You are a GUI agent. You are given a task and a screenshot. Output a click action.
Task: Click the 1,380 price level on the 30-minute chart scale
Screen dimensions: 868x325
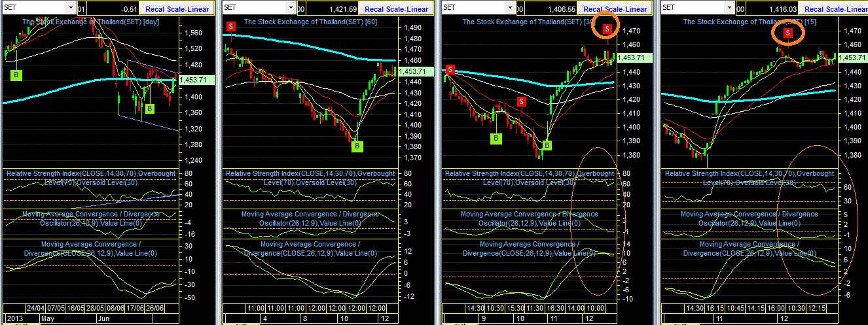[632, 155]
